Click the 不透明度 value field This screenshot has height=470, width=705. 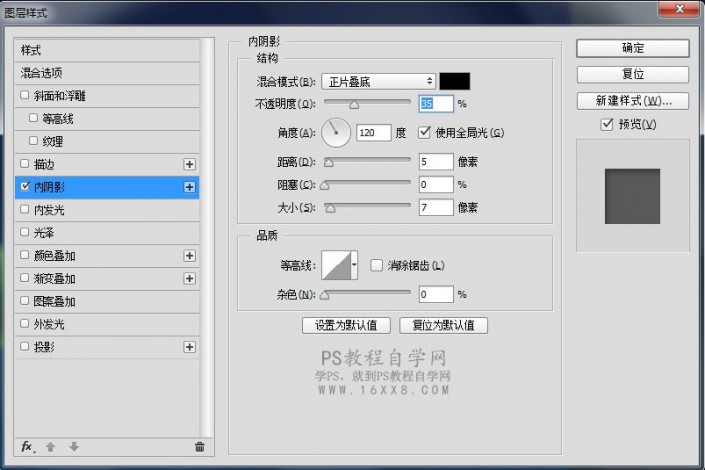tap(436, 104)
